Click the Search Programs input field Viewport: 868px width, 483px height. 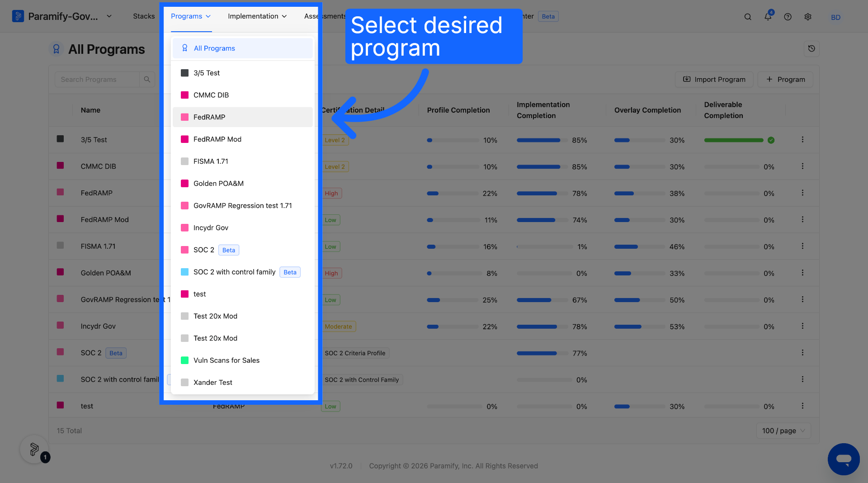coord(97,79)
